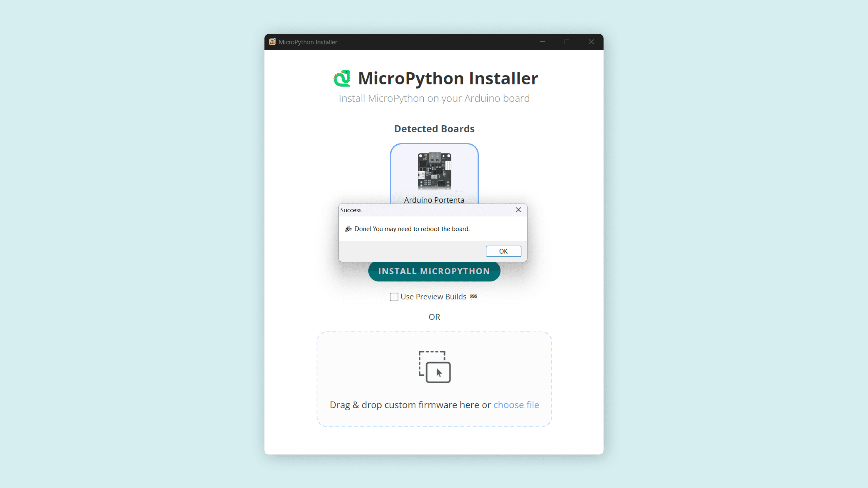Image resolution: width=868 pixels, height=488 pixels.
Task: Minimize the MicroPython Installer window
Action: (x=542, y=42)
